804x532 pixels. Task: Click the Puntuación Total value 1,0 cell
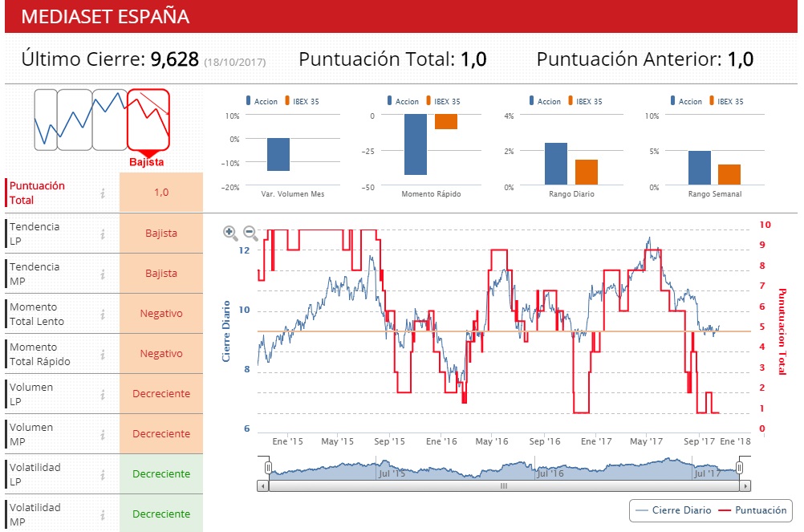tap(161, 193)
